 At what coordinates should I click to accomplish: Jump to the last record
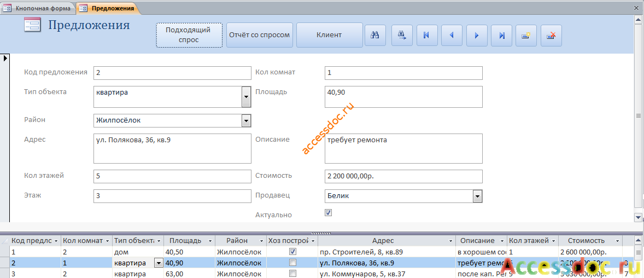(x=502, y=35)
